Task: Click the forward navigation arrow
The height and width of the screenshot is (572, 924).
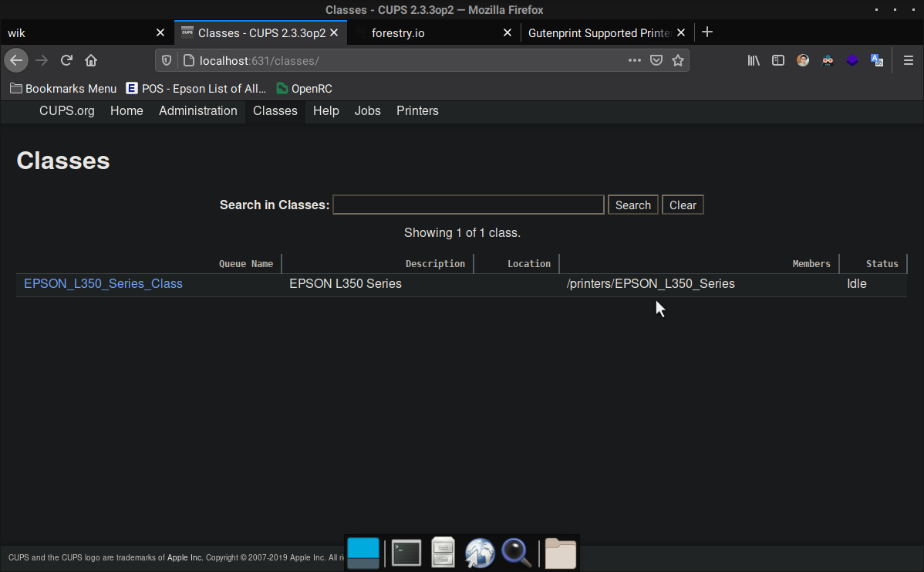Action: pyautogui.click(x=41, y=61)
